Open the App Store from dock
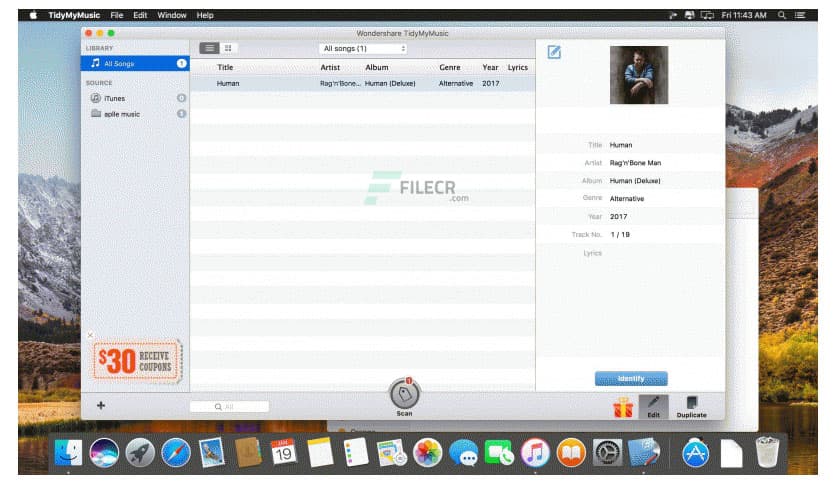This screenshot has width=836, height=484. (696, 453)
